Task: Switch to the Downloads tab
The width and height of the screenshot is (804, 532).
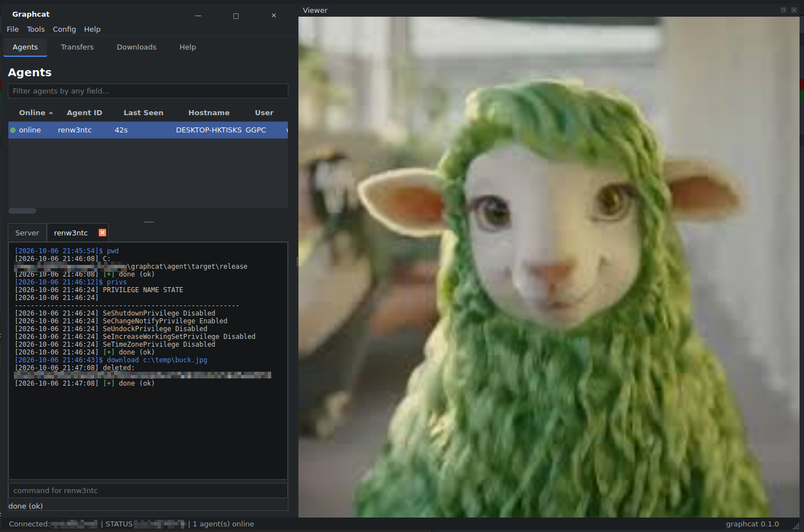Action: pos(136,47)
